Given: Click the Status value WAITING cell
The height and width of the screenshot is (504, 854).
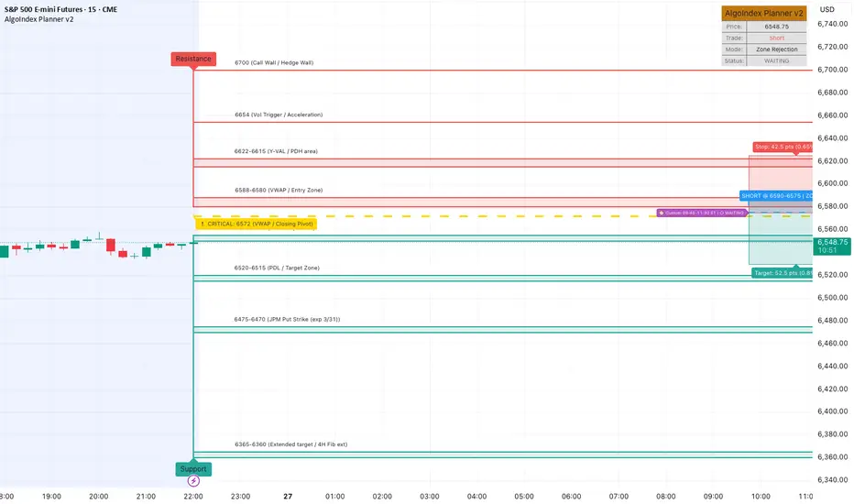Looking at the screenshot, I should click(x=777, y=61).
